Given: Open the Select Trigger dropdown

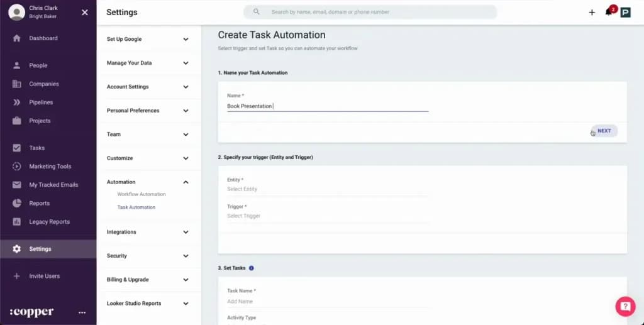Looking at the screenshot, I should [x=328, y=216].
